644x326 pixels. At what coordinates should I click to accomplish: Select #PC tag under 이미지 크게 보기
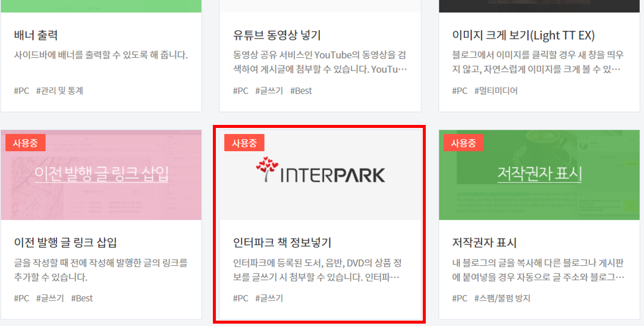460,91
